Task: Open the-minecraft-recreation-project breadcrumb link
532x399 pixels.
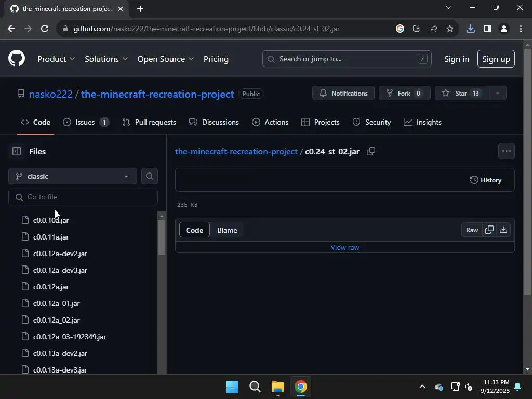Action: coord(236,151)
